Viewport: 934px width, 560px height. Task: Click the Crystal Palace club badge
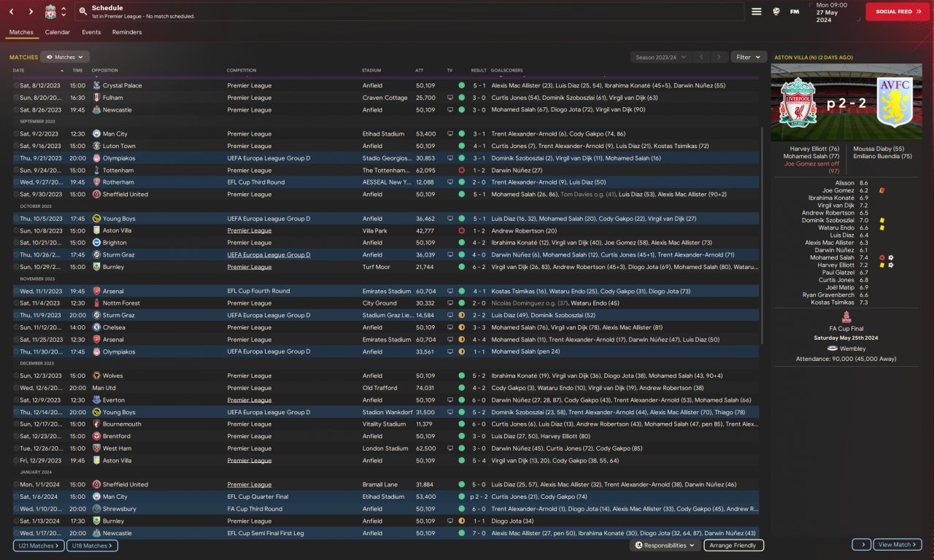pyautogui.click(x=96, y=85)
